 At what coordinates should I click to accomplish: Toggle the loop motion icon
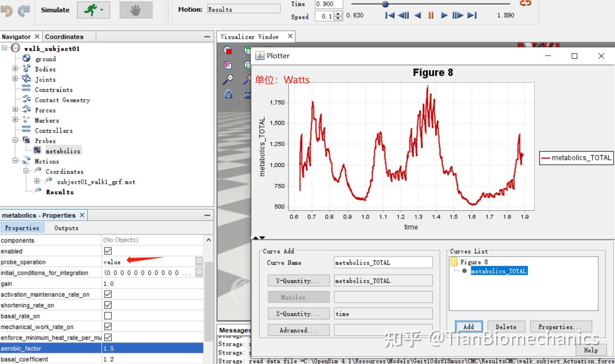(x=525, y=3)
